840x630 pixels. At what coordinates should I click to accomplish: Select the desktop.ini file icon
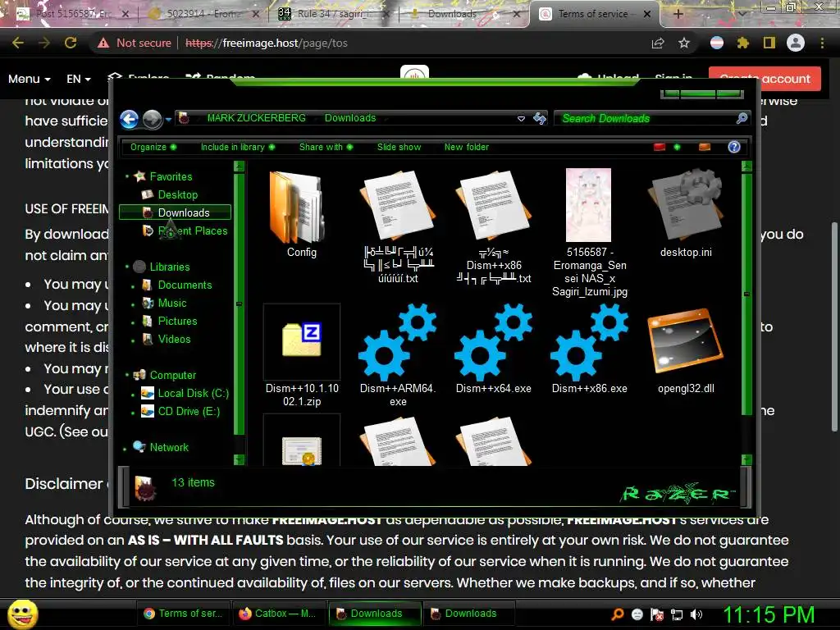click(x=686, y=206)
